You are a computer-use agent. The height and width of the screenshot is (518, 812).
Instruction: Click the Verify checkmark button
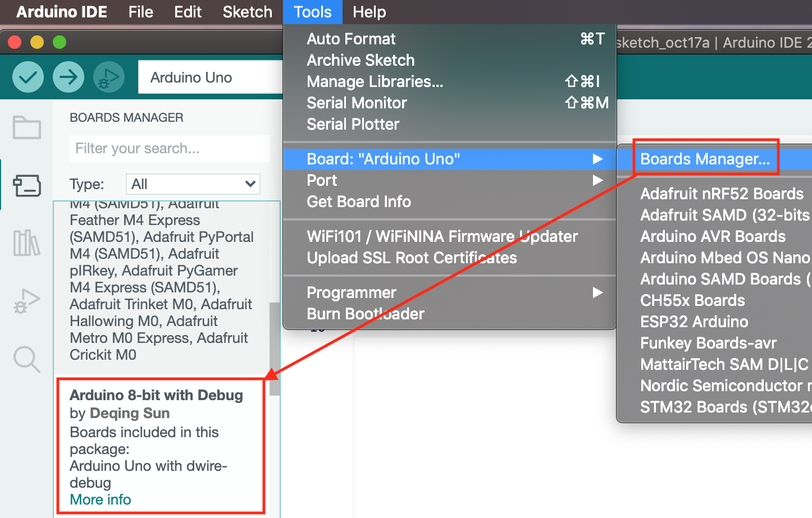point(28,77)
